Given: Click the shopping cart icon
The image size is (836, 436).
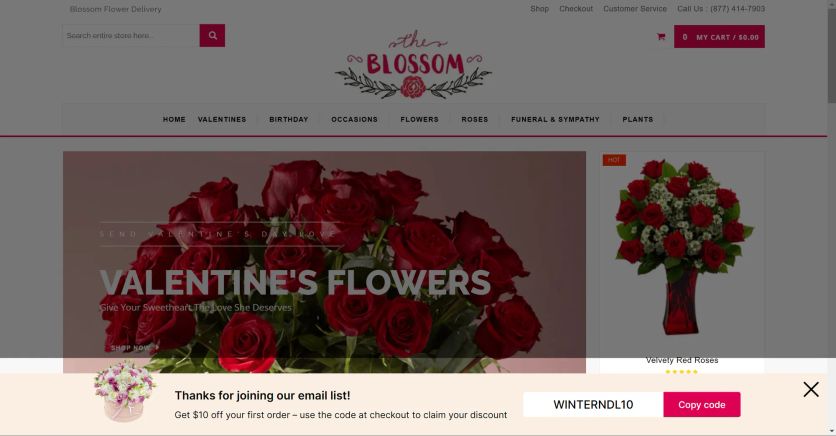Looking at the screenshot, I should (x=661, y=37).
